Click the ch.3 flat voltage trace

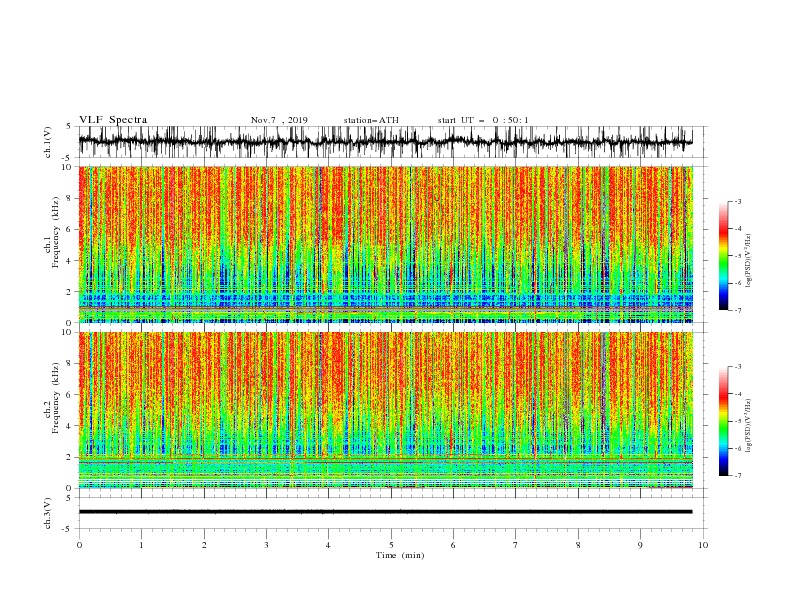tap(385, 512)
